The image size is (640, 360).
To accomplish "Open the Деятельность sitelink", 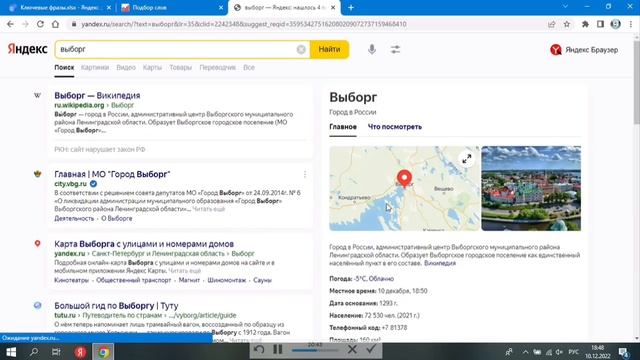I will pos(74,219).
